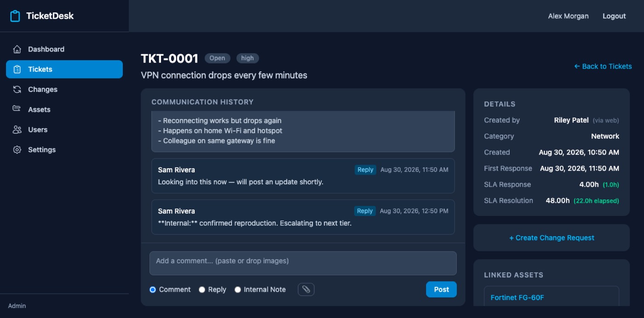Click the TKT-0001 ticket number heading
This screenshot has height=318, width=644.
169,58
